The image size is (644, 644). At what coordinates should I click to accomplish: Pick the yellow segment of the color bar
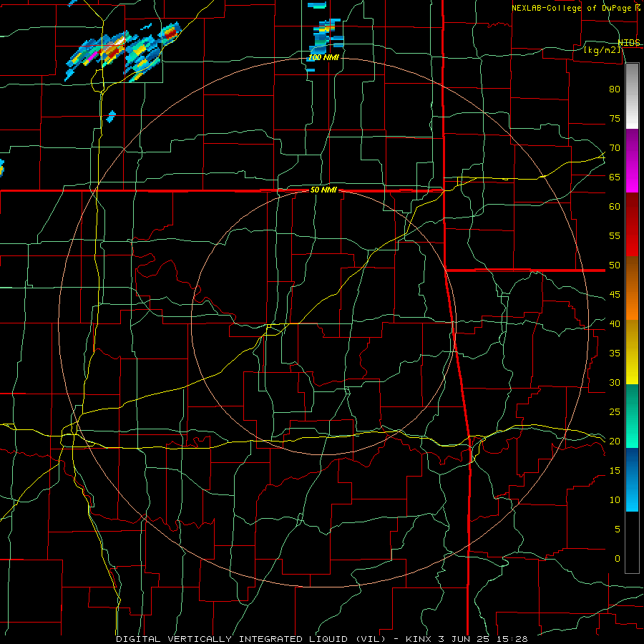(x=632, y=352)
